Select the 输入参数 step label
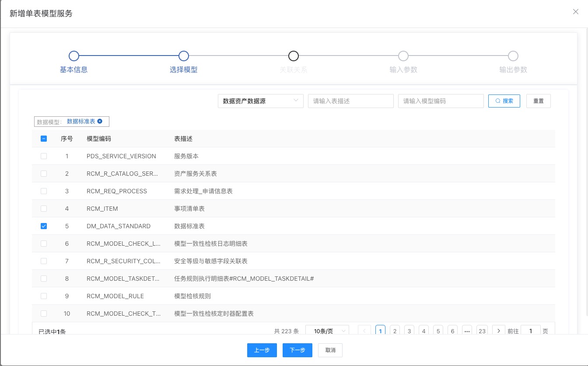The width and height of the screenshot is (588, 366). pyautogui.click(x=403, y=70)
